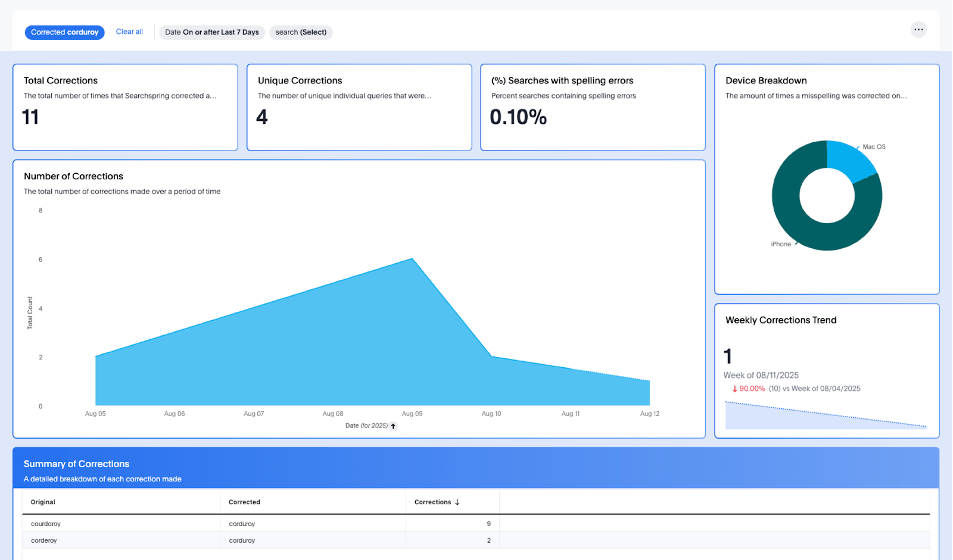Viewport: 953px width, 560px height.
Task: Click the Total Corrections value 11
Action: [30, 117]
